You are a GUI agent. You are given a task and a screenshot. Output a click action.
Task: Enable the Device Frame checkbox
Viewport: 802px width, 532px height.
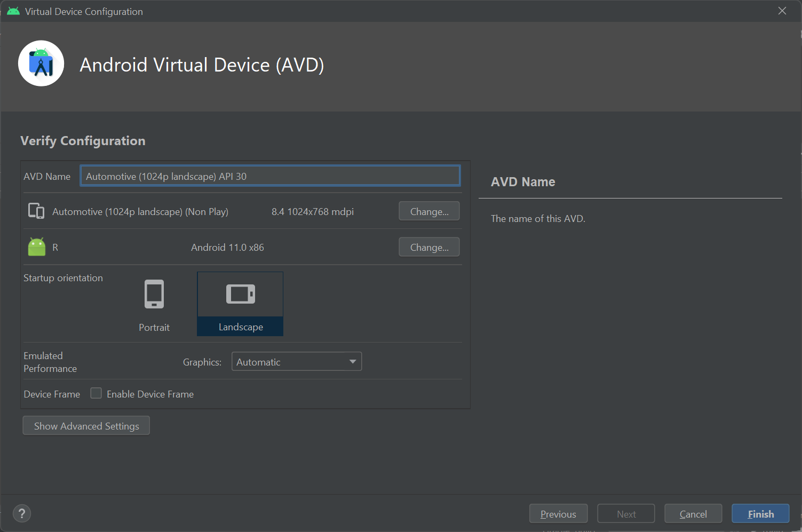96,393
